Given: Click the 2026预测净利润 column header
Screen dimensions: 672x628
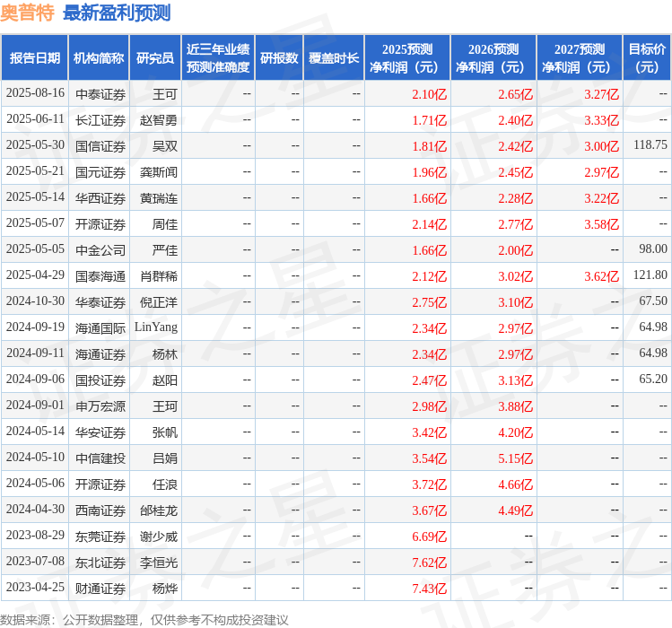Looking at the screenshot, I should click(x=493, y=58).
